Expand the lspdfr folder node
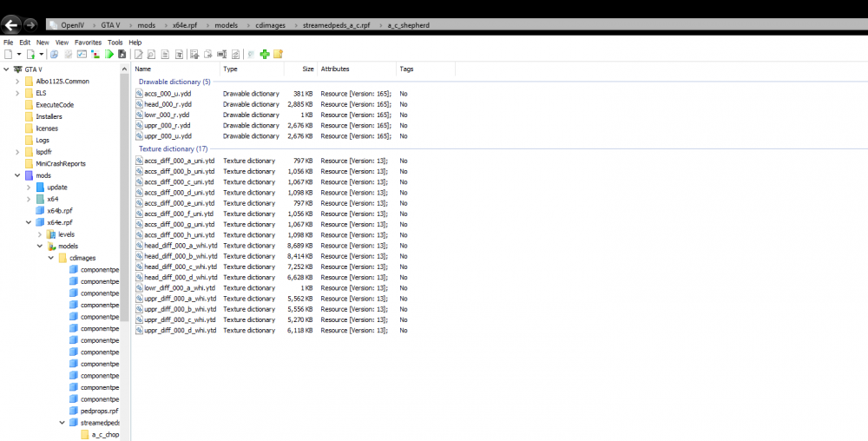This screenshot has width=868, height=441. [x=17, y=152]
